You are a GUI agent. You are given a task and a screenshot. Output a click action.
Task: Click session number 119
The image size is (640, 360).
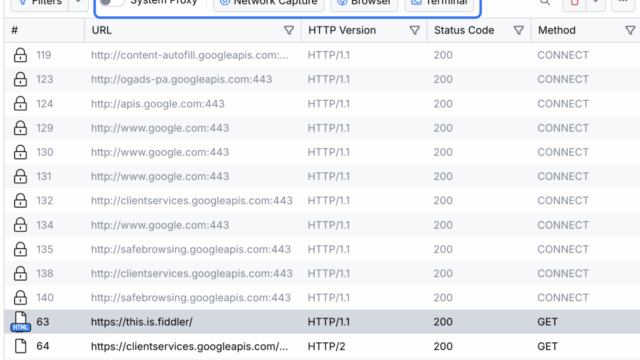click(x=44, y=55)
